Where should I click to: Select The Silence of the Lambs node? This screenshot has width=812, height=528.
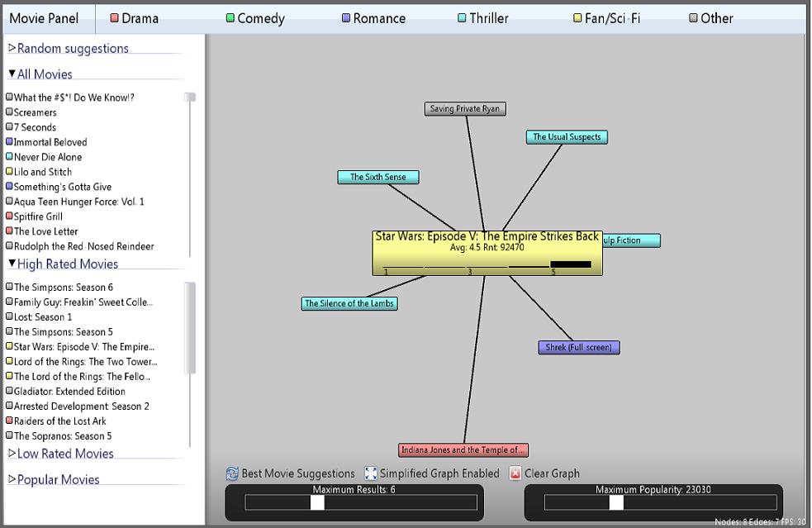coord(349,303)
